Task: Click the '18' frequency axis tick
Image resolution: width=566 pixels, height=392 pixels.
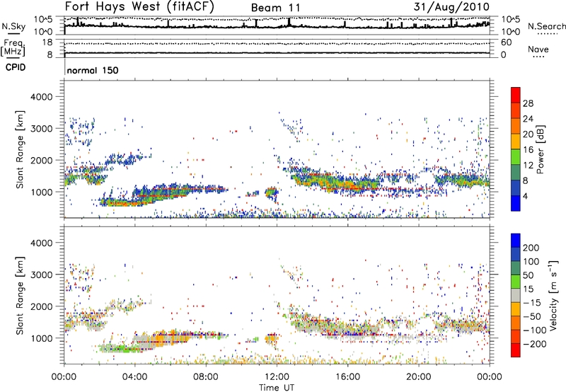Action: click(47, 42)
